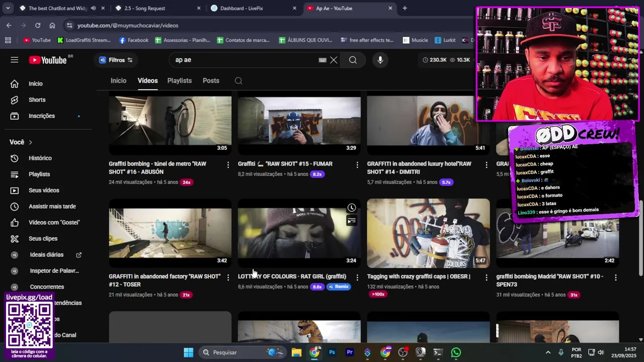This screenshot has width=644, height=362.
Task: Open more options for RAT GIRL video
Action: [x=357, y=277]
